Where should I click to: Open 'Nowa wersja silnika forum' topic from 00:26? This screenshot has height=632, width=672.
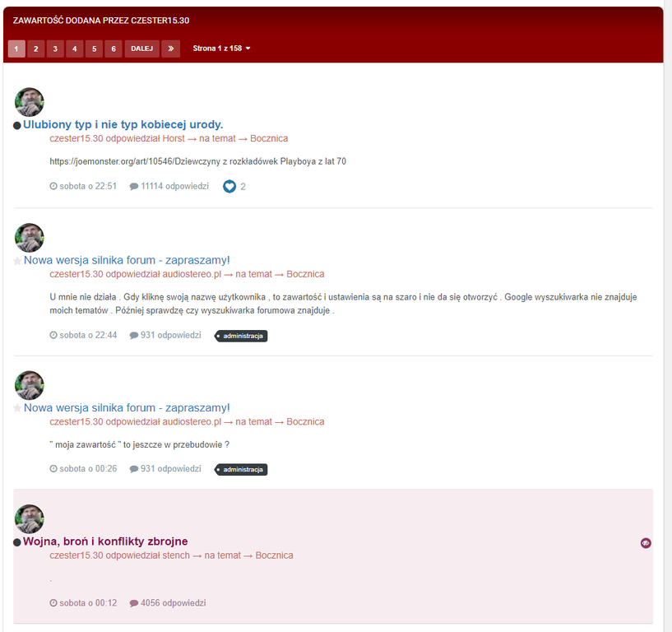tap(127, 408)
